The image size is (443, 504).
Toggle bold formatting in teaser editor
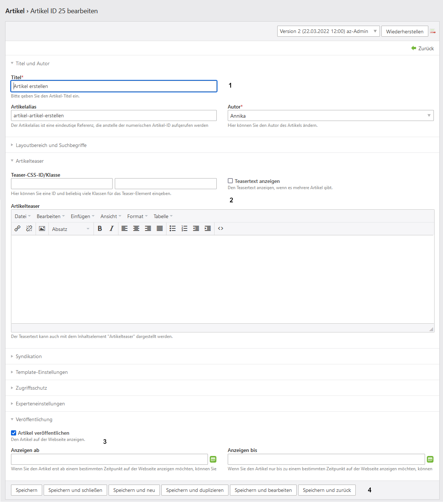pos(100,229)
